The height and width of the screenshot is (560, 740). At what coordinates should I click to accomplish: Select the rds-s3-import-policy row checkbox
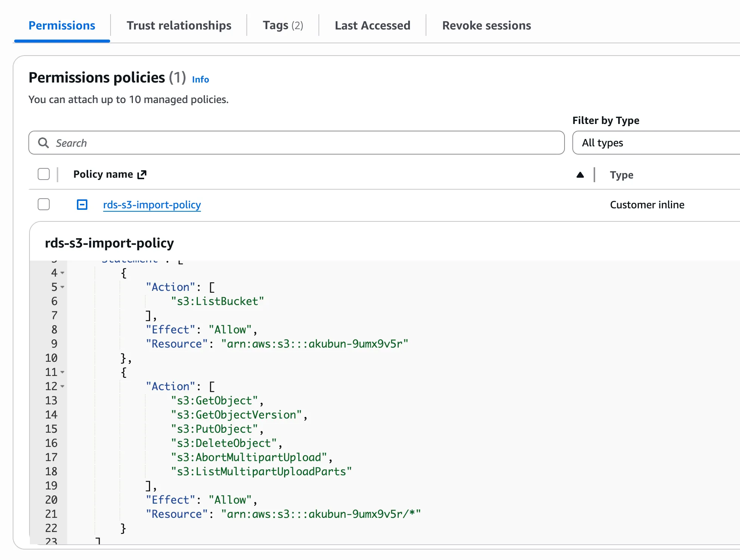[44, 205]
